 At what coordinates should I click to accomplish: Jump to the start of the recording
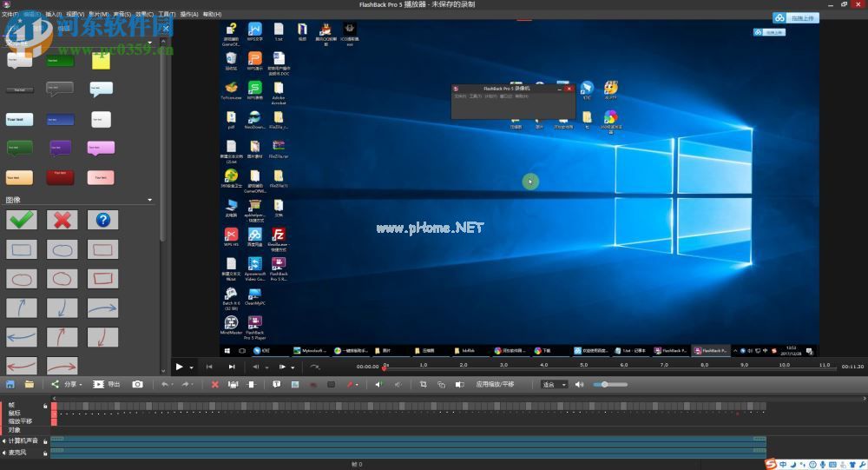coord(209,367)
